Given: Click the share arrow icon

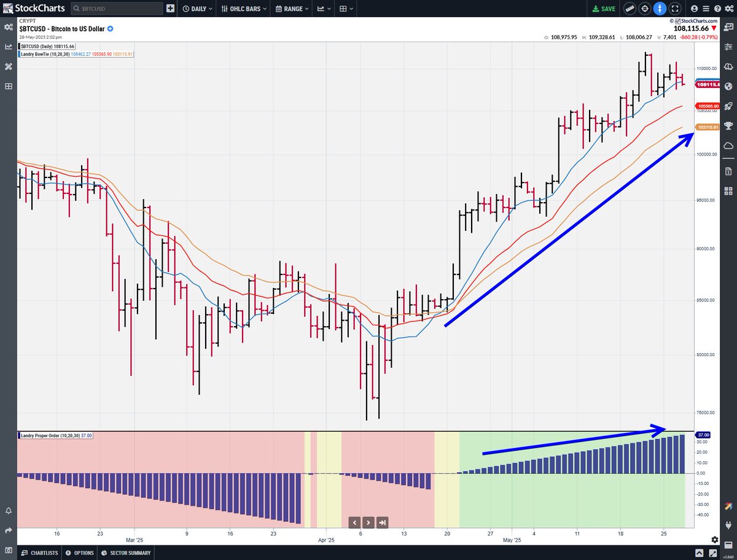Looking at the screenshot, I should tap(9, 531).
